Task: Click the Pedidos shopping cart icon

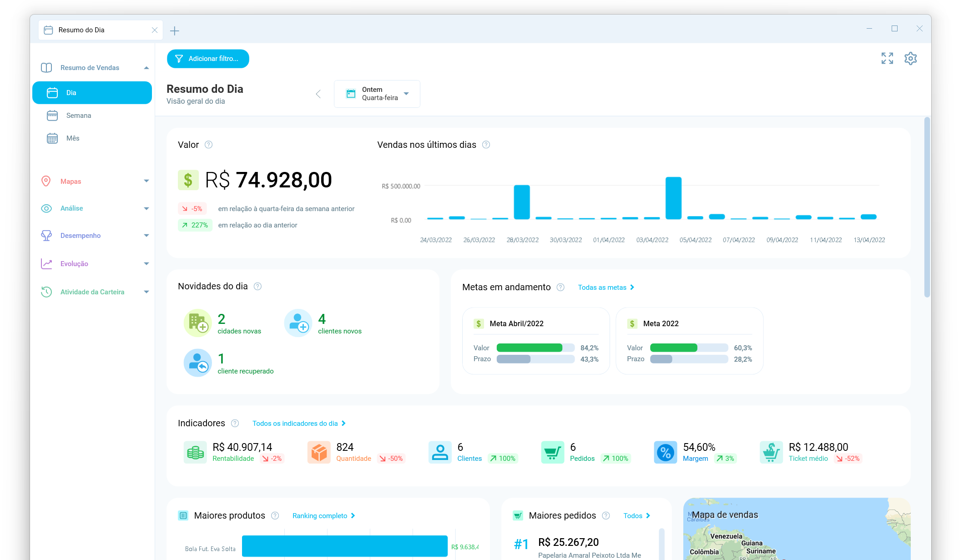Action: point(553,452)
